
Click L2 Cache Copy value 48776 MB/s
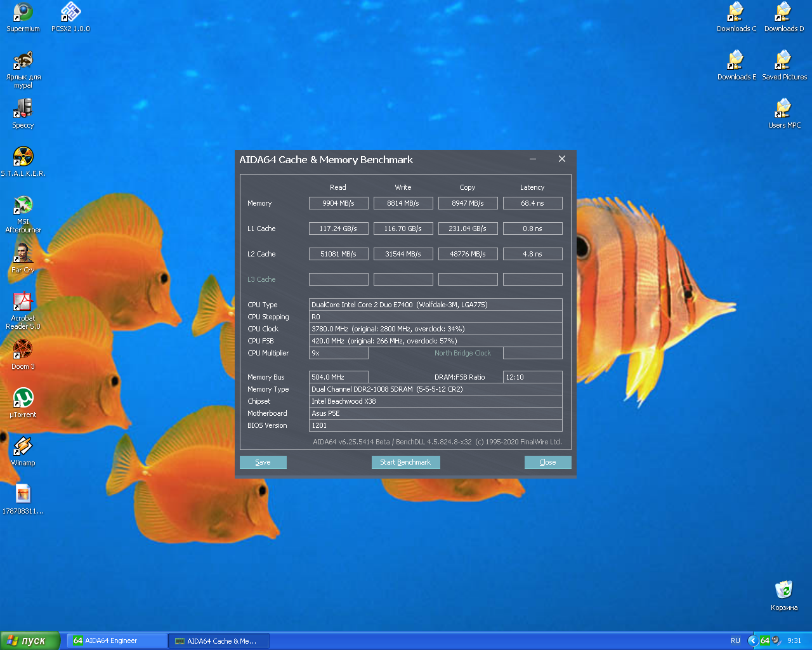pyautogui.click(x=468, y=254)
